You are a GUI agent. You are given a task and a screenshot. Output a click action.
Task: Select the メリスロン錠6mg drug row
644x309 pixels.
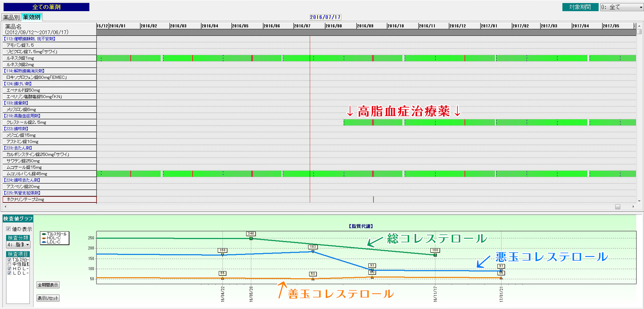49,110
